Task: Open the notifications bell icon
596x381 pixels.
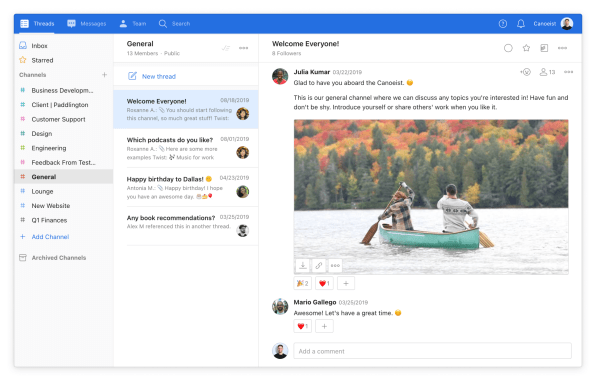Action: coord(521,24)
